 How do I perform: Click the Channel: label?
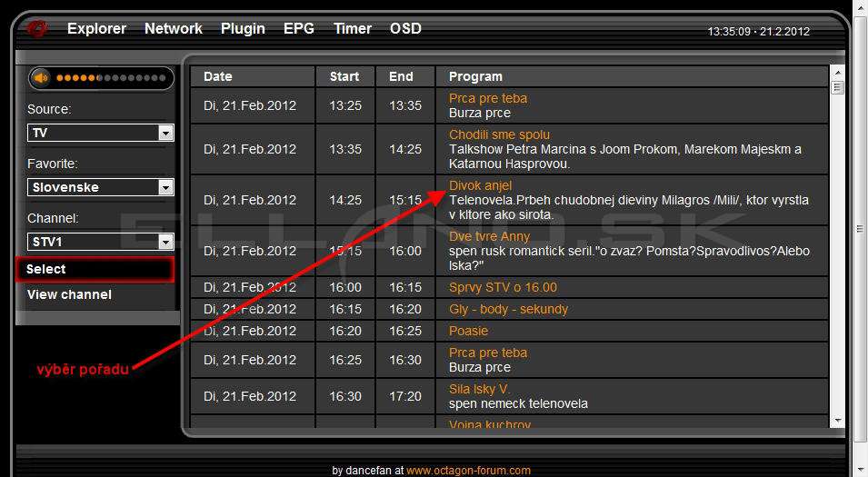click(x=53, y=219)
